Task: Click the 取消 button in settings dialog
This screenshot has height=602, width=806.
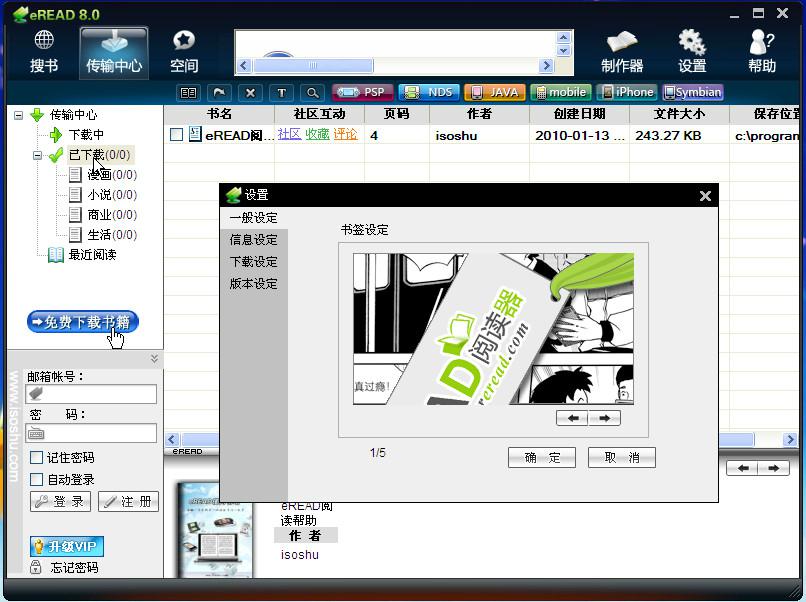Action: point(622,458)
